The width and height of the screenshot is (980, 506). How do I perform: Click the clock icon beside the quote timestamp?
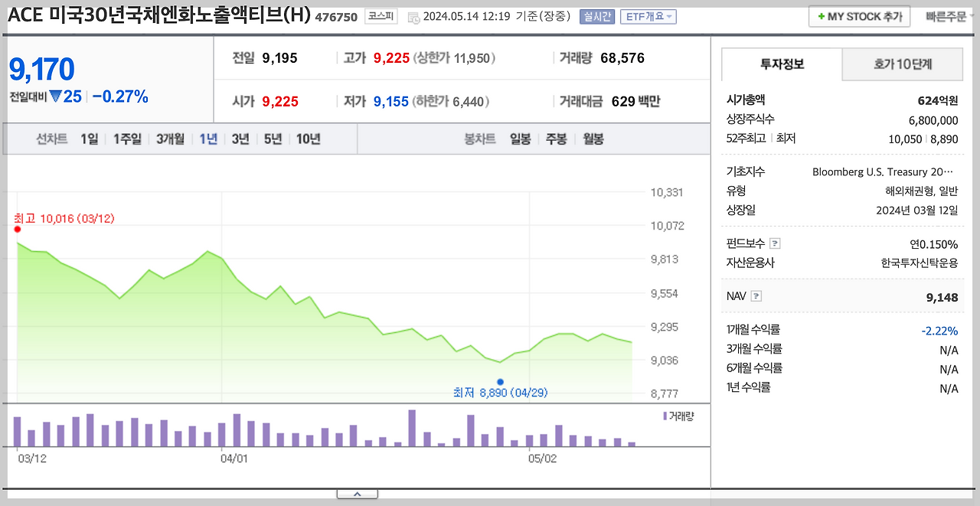[414, 16]
